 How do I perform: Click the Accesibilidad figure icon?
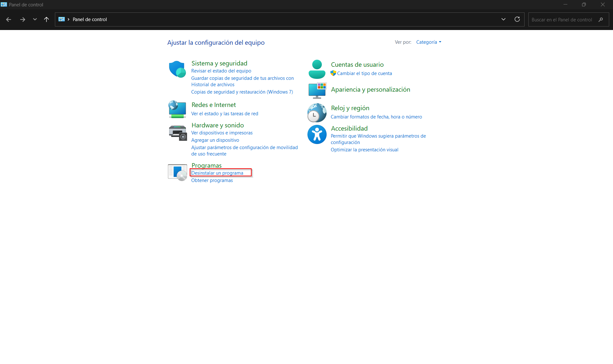[x=317, y=134]
